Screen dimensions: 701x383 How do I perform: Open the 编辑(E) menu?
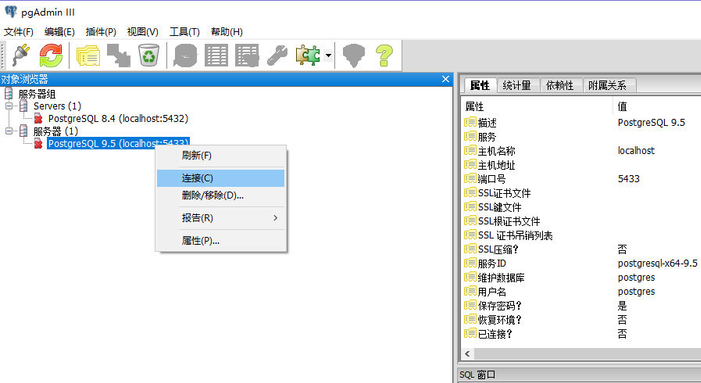point(59,32)
